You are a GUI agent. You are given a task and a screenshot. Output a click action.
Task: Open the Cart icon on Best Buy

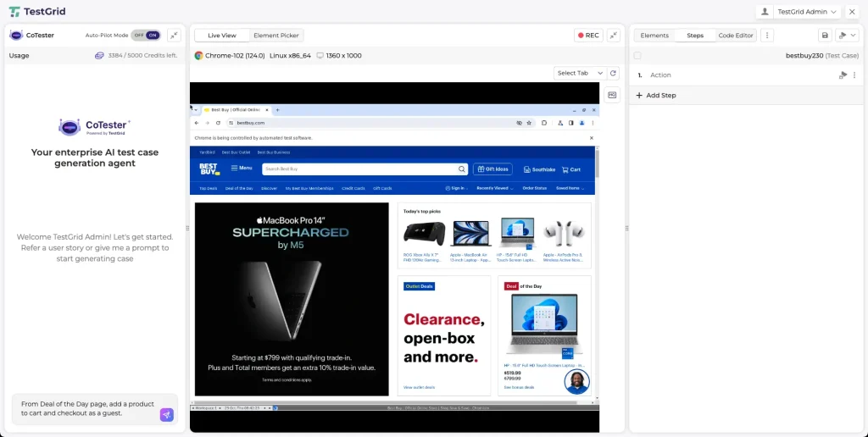click(570, 169)
